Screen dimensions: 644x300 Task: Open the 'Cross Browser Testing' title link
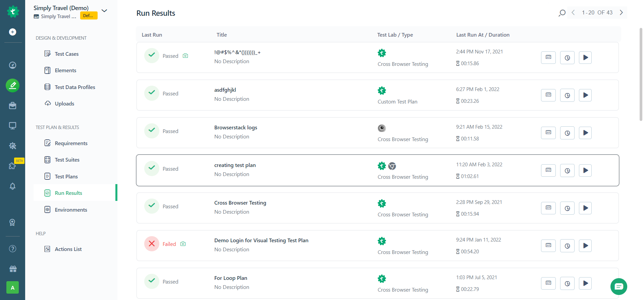(240, 203)
